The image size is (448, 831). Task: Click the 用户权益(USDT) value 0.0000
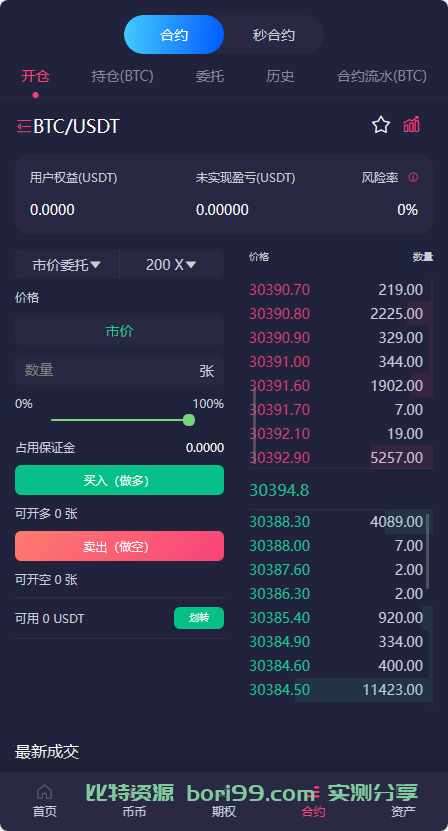pyautogui.click(x=52, y=210)
